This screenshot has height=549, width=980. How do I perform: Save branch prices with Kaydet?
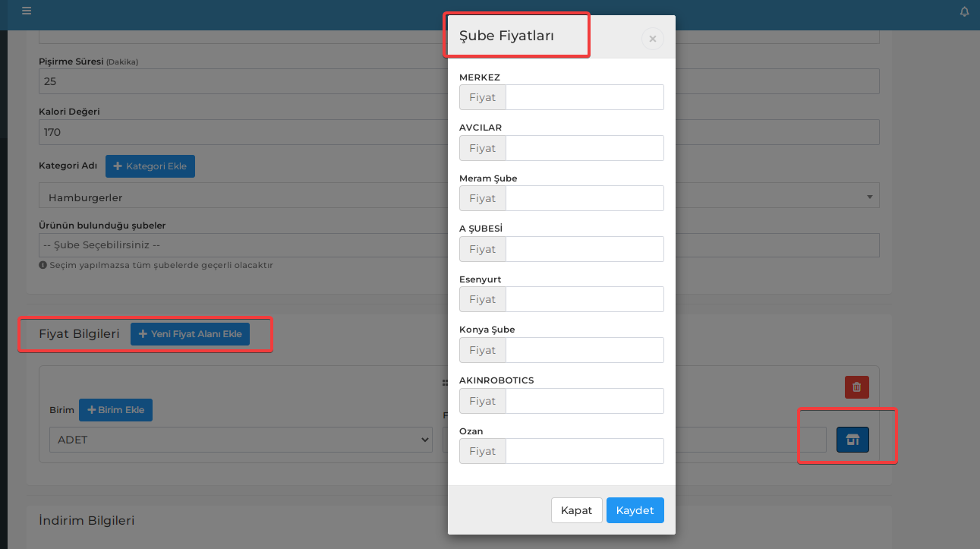635,510
